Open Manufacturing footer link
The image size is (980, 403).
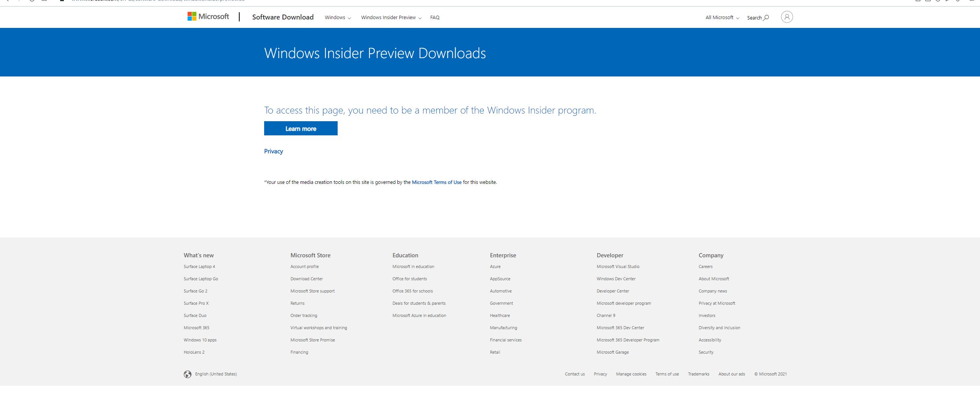(x=504, y=328)
